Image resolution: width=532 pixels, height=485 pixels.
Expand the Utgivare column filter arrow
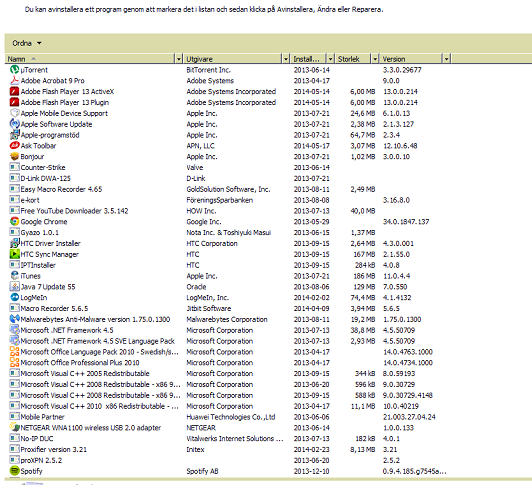(x=286, y=59)
